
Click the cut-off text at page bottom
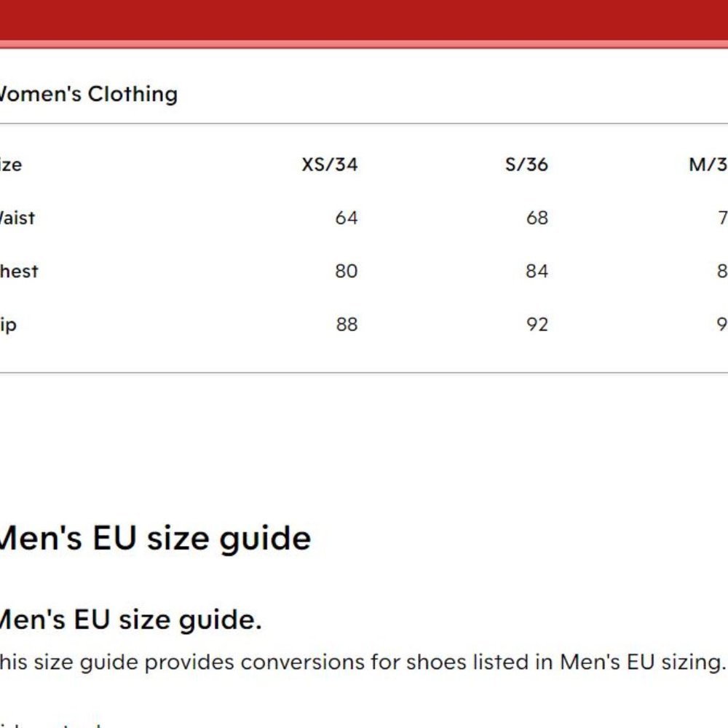point(50,724)
